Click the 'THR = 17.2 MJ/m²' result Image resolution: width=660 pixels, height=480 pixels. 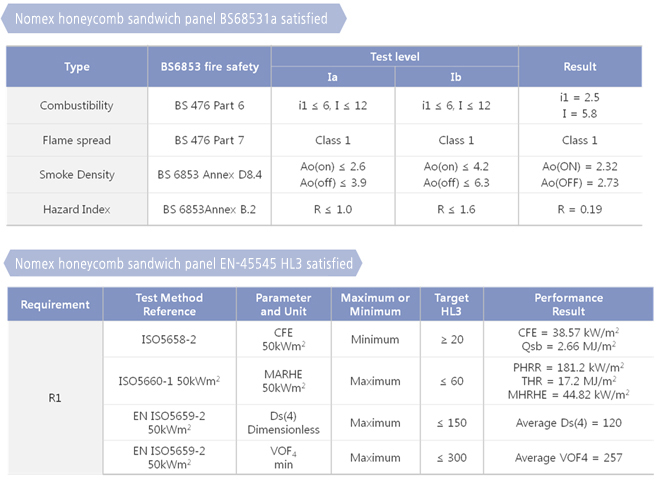point(568,381)
